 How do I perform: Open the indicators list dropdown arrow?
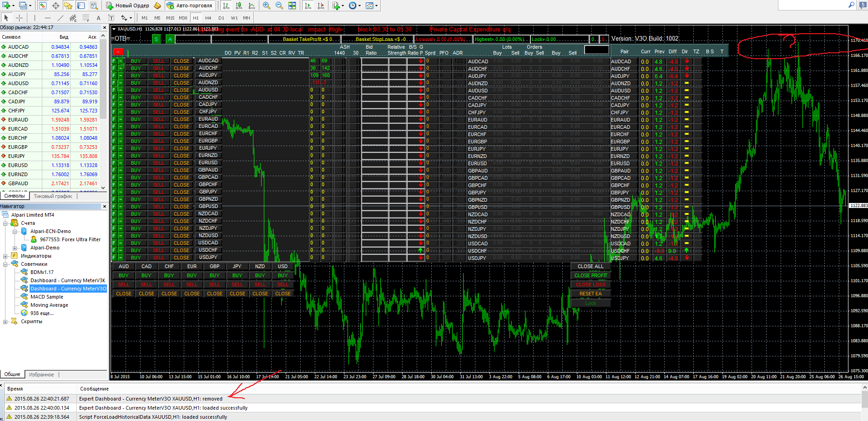(342, 5)
